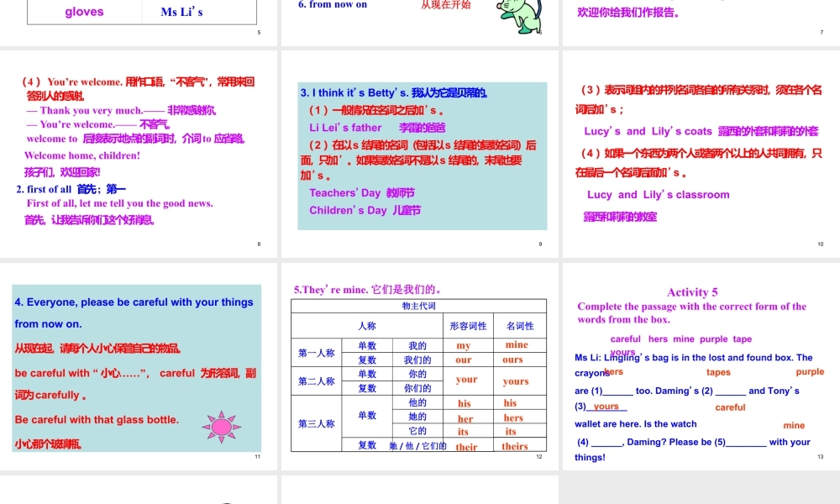Click the 'Activity 5' heading on slide 13
Image resolution: width=840 pixels, height=504 pixels.
pos(691,292)
